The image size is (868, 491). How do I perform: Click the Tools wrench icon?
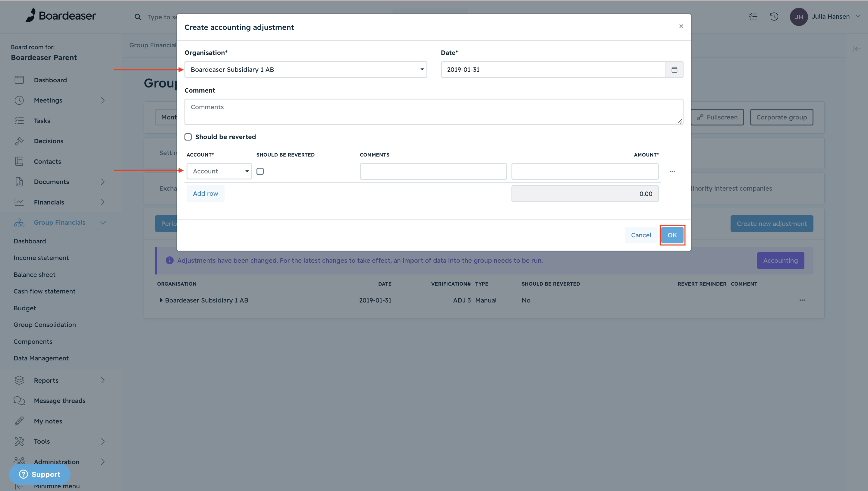(x=19, y=442)
